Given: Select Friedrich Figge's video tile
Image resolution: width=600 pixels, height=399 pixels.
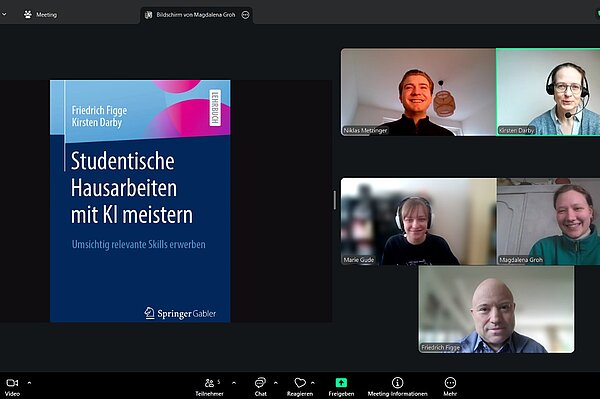Looking at the screenshot, I should pyautogui.click(x=496, y=309).
